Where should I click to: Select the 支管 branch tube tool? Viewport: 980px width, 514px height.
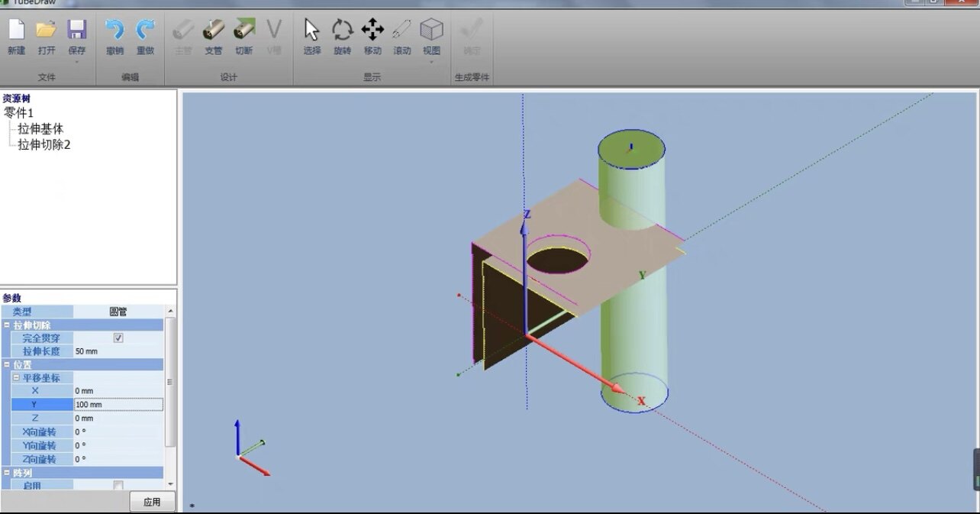213,36
